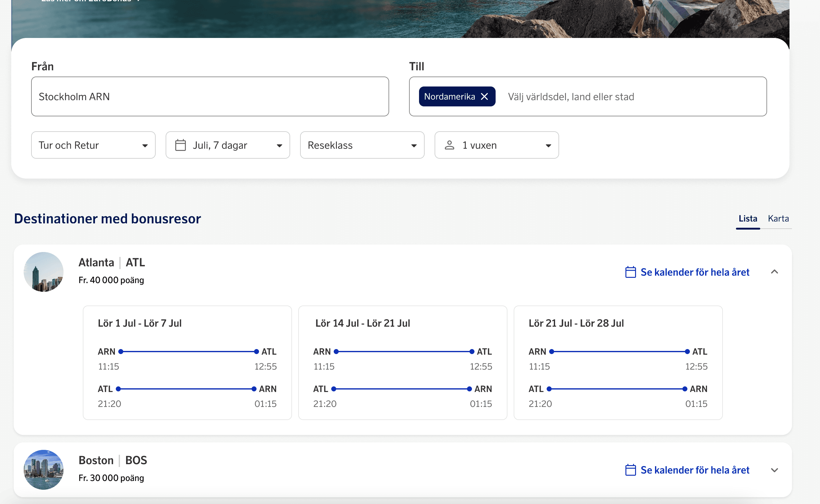Image resolution: width=820 pixels, height=504 pixels.
Task: Click Boston city thumbnail image
Action: tap(44, 469)
